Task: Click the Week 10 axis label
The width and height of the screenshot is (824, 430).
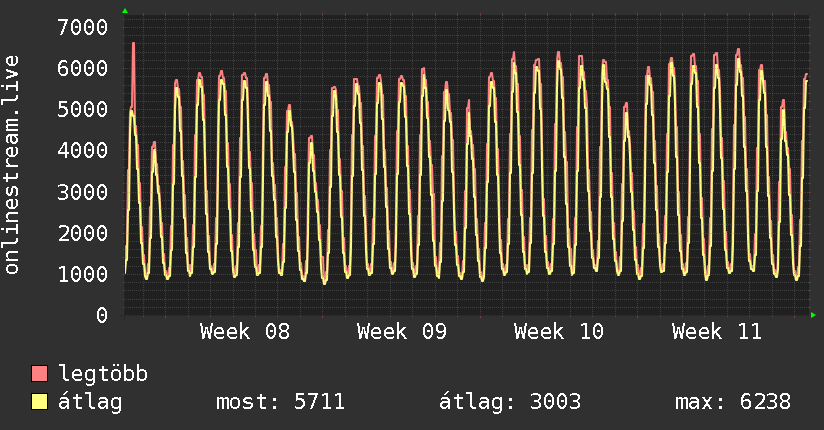Action: (x=559, y=332)
